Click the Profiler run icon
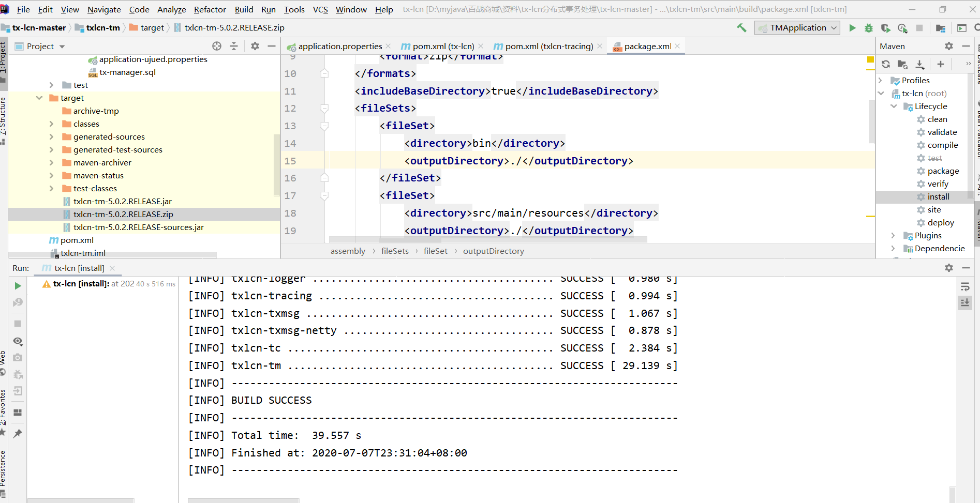This screenshot has width=980, height=503. coord(902,28)
